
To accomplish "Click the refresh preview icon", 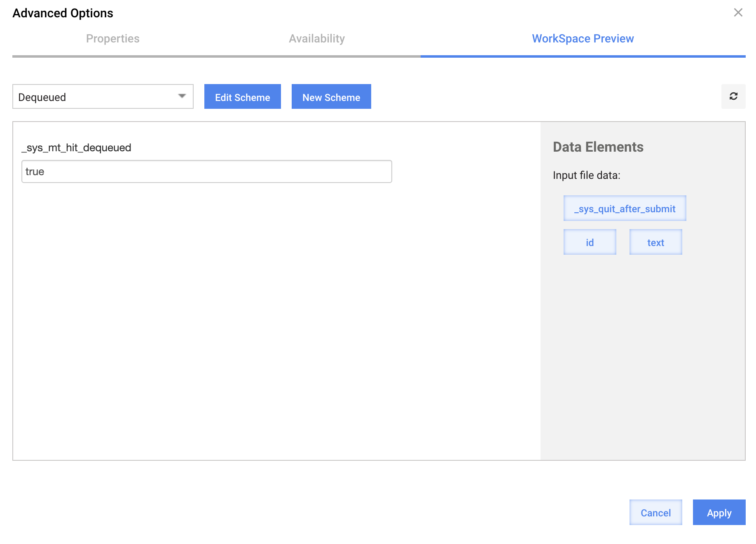I will point(733,96).
